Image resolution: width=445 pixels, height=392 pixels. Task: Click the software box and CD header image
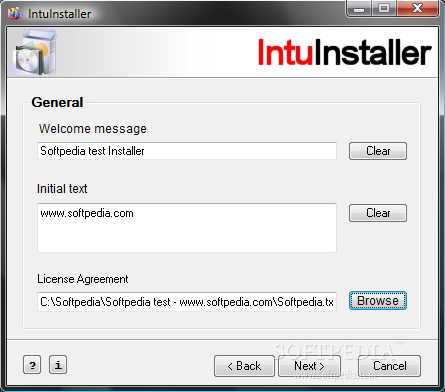point(35,52)
